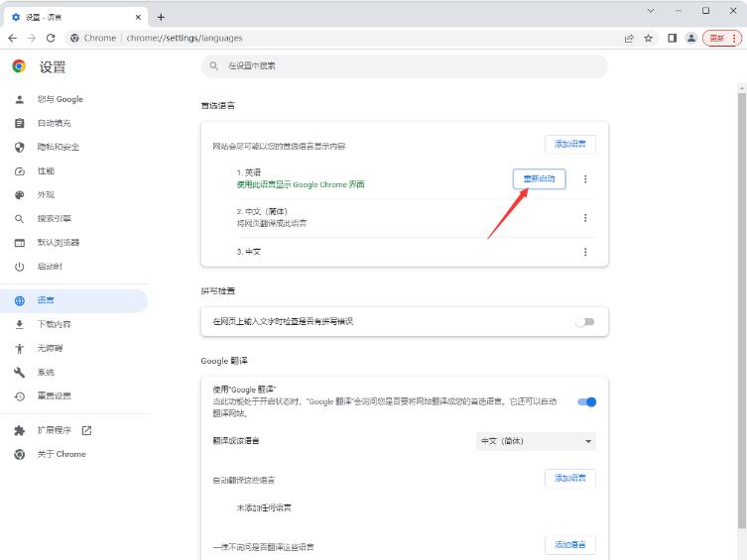Click the back navigation arrow
747x560 pixels.
click(x=12, y=38)
